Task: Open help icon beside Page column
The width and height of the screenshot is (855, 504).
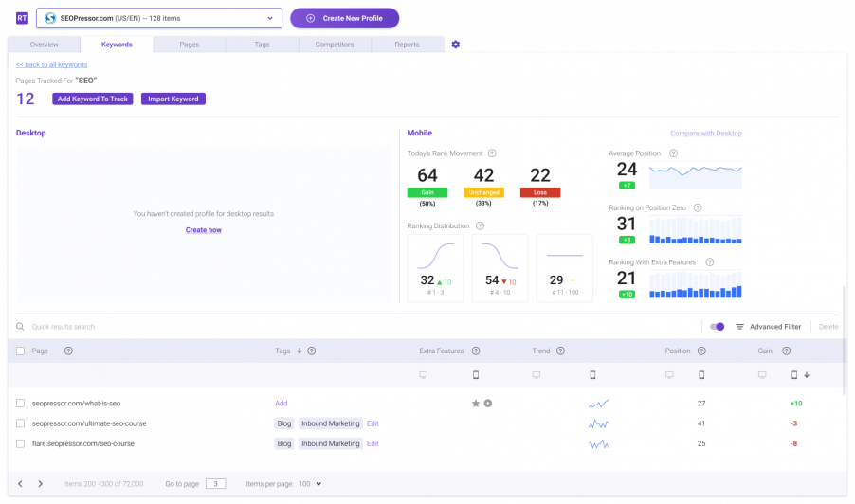Action: click(68, 351)
